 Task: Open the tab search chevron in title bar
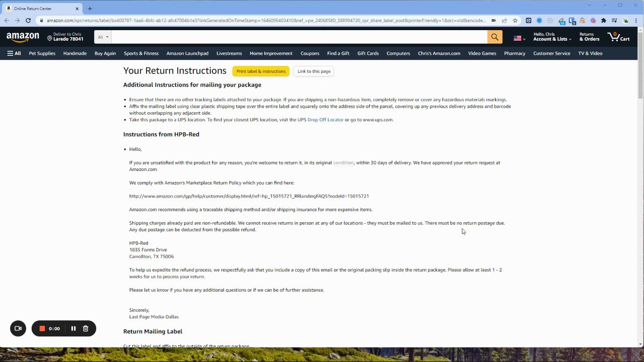coord(589,5)
